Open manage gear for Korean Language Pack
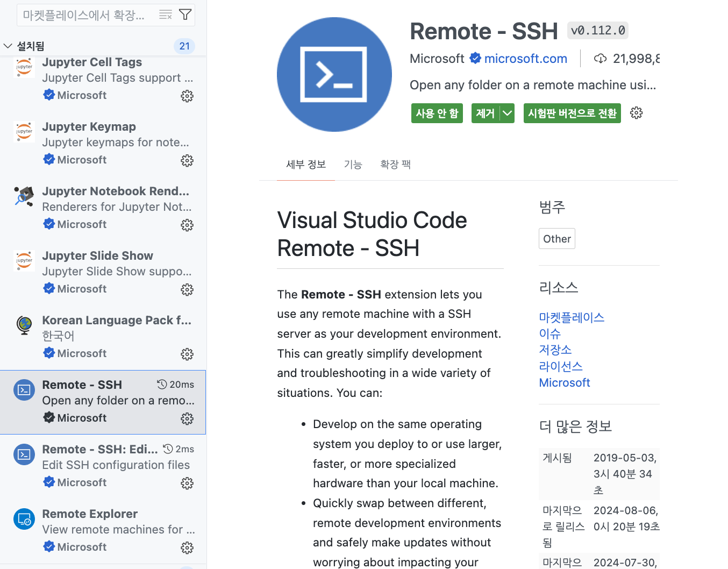 [187, 354]
